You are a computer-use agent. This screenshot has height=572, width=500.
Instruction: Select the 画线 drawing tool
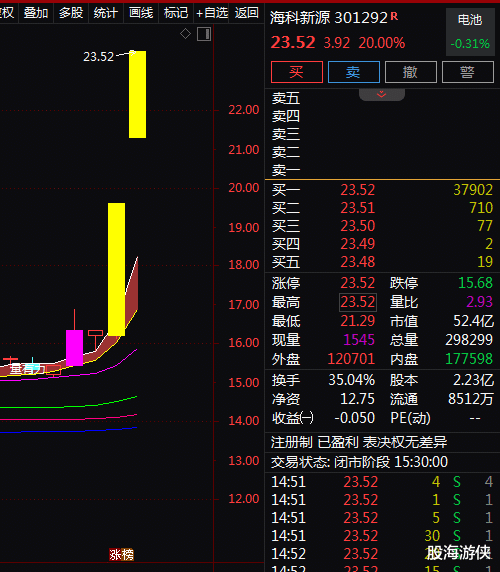(x=141, y=13)
